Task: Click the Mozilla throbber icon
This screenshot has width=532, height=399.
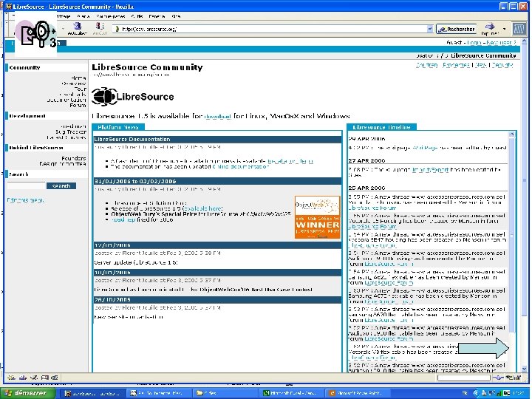Action: [x=519, y=29]
